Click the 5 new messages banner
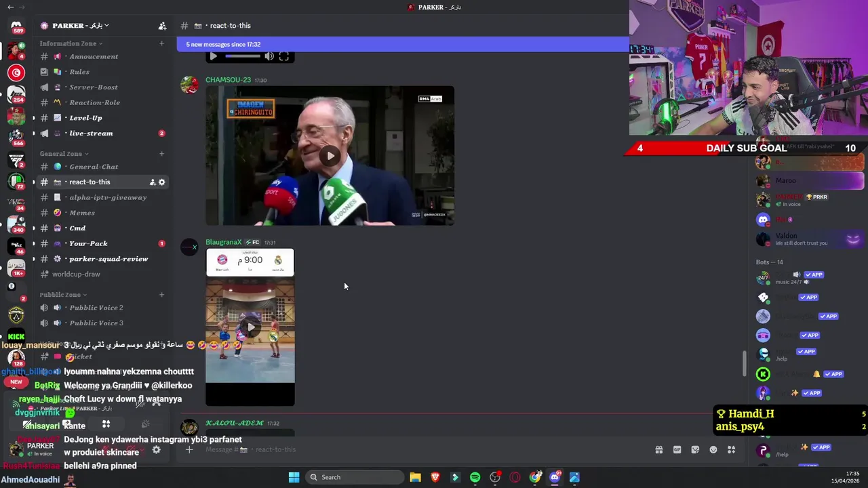Image resolution: width=868 pixels, height=488 pixels. click(403, 44)
